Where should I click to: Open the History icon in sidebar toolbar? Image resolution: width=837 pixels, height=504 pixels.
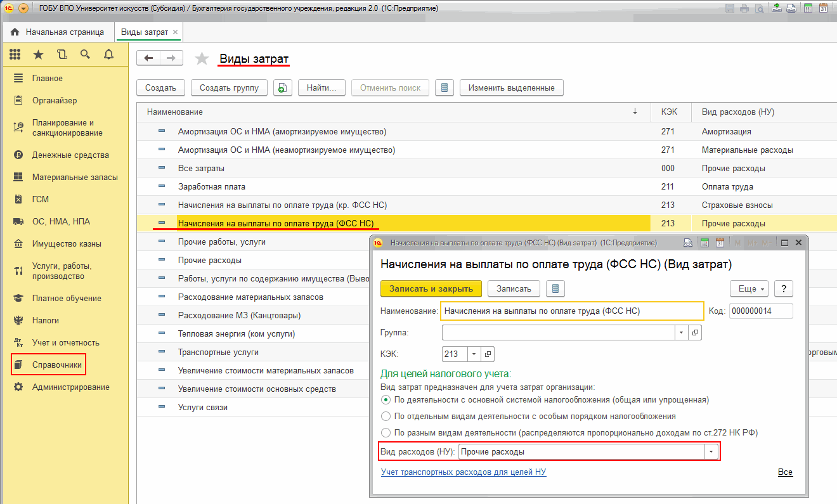(x=62, y=55)
